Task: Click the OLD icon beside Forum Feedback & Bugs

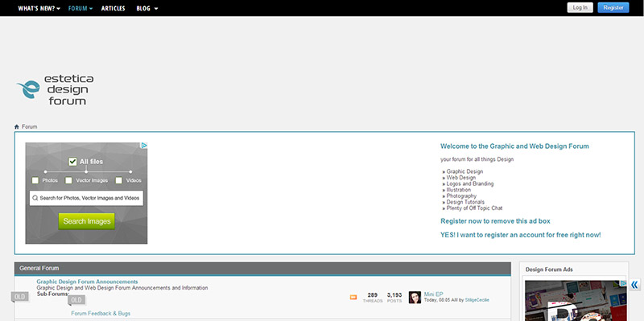Action: click(x=76, y=300)
